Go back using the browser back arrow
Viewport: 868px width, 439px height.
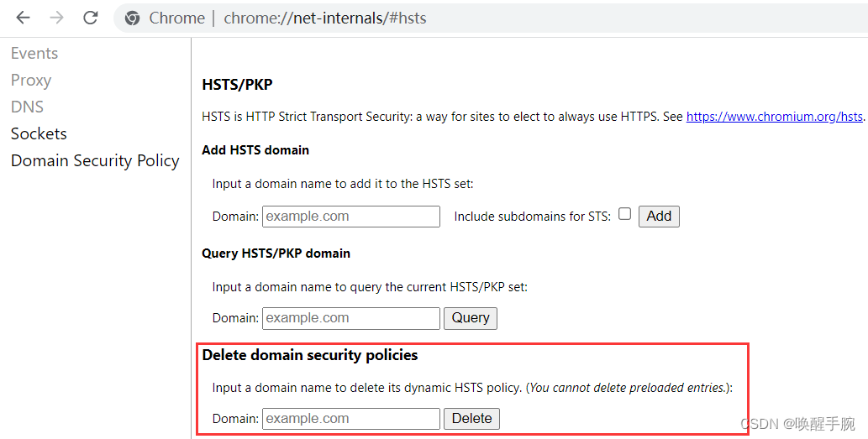(x=23, y=18)
